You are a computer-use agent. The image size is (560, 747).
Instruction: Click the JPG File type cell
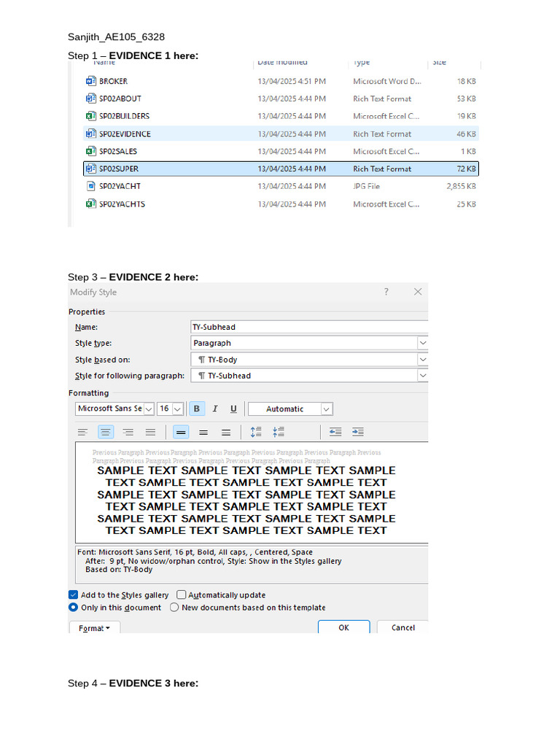pos(366,186)
